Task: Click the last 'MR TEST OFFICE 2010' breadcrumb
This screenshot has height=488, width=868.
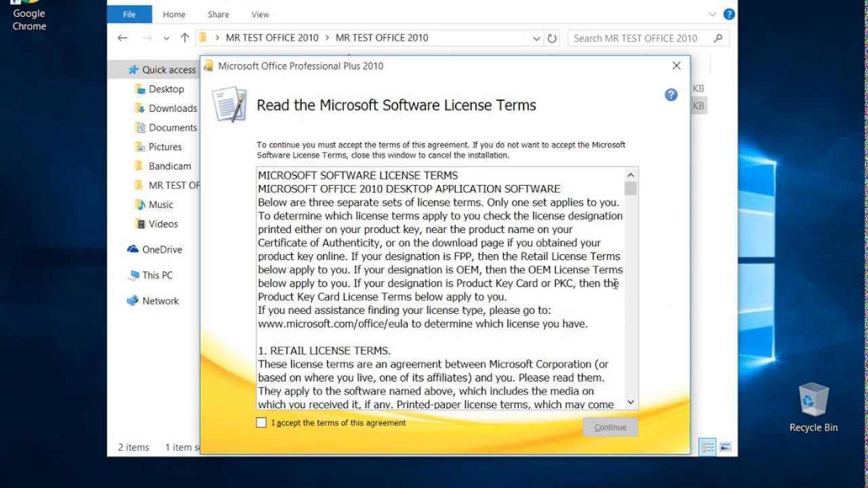Action: click(x=382, y=38)
